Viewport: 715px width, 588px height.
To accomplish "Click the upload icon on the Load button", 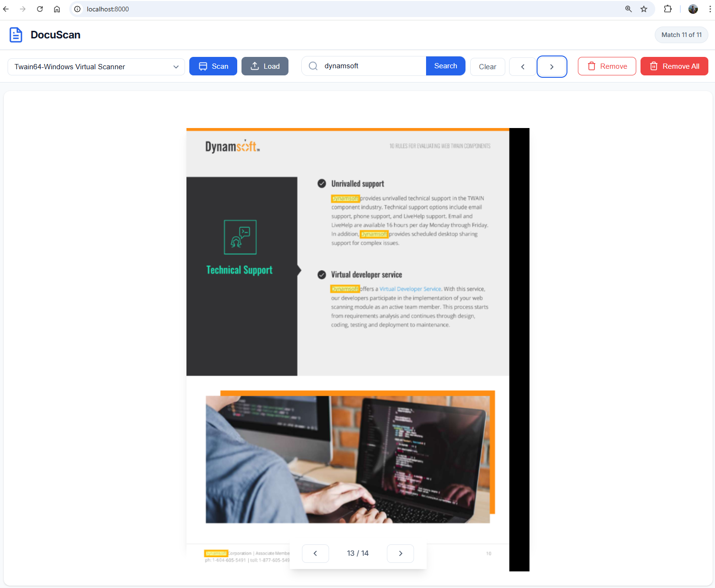I will [254, 66].
